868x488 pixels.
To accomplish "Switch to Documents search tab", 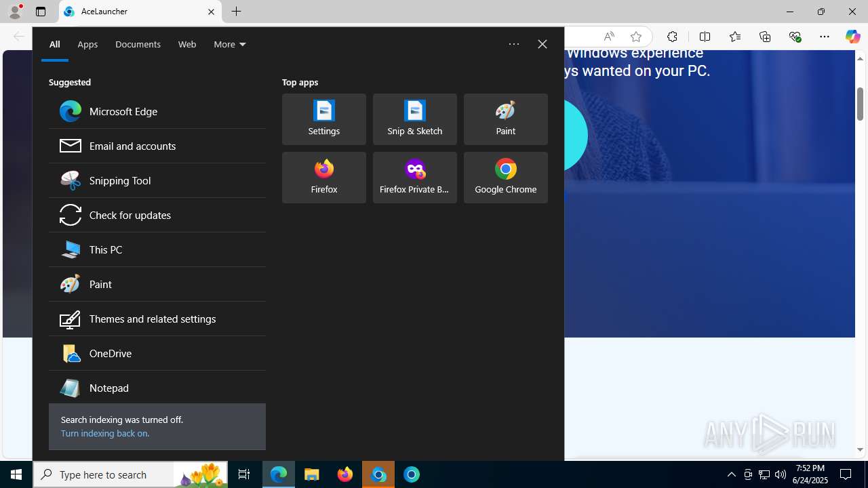I will [138, 44].
